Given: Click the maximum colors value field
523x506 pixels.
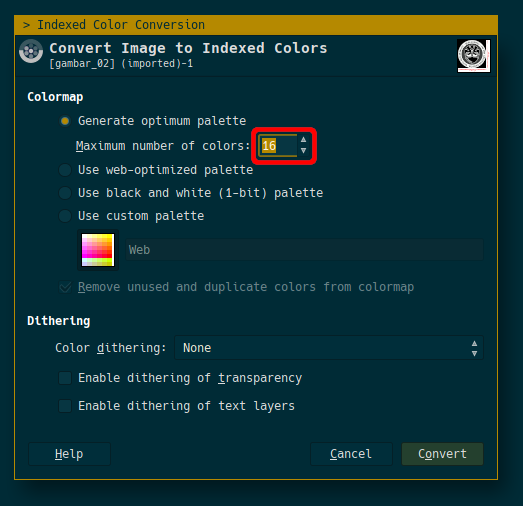Looking at the screenshot, I should pyautogui.click(x=278, y=146).
